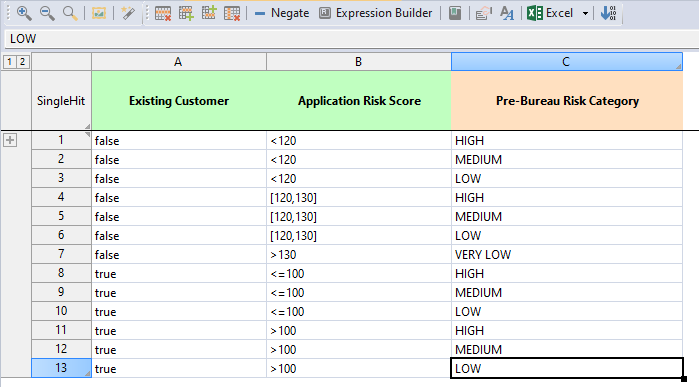Click outline level 1 button
Viewport: 699px width, 387px height.
coord(9,62)
